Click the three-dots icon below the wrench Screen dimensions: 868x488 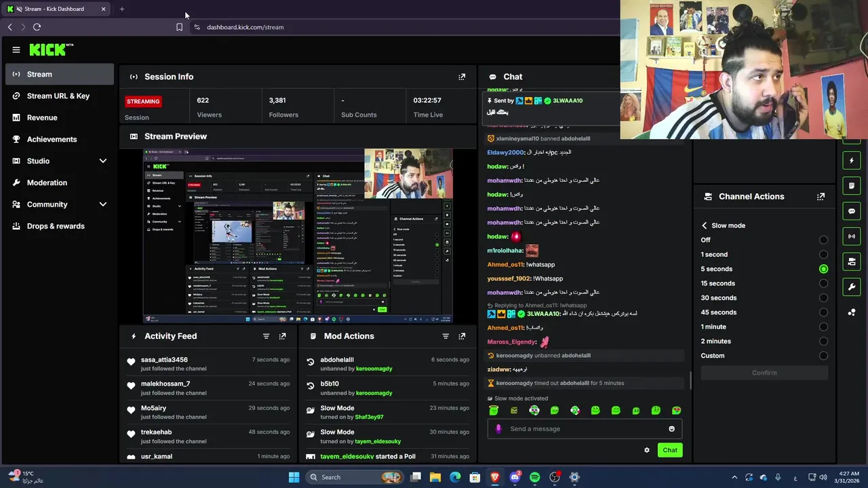852,312
